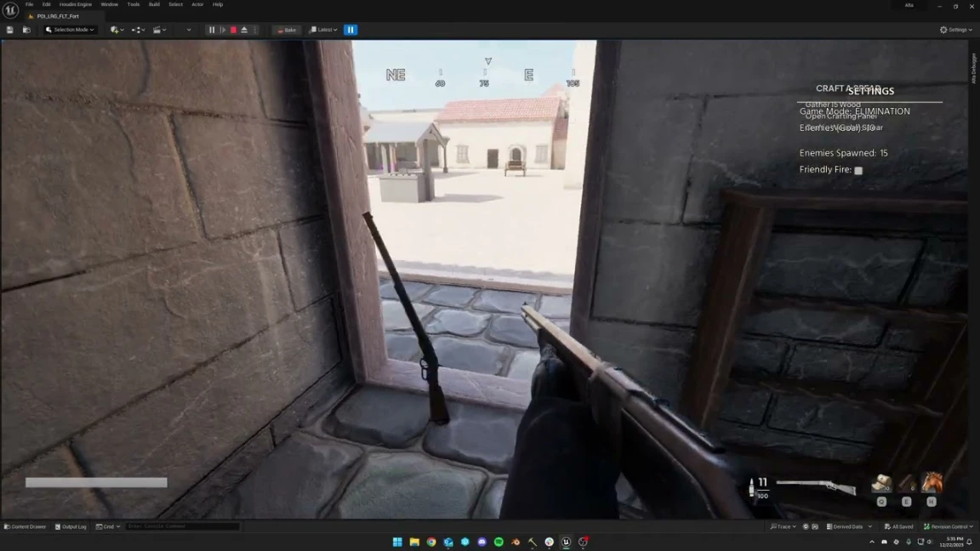Screen dimensions: 980x551
Task: Open the Alfa Debugger side tab
Action: (x=973, y=67)
